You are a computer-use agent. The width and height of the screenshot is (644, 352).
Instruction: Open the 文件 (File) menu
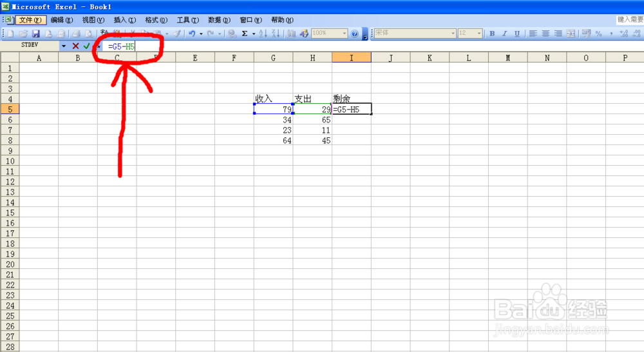[x=30, y=20]
